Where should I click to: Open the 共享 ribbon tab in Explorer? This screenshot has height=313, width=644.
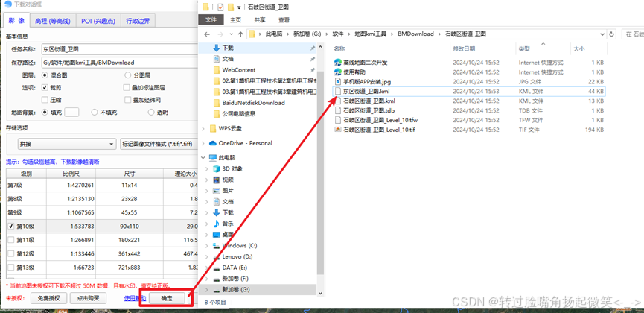tap(260, 19)
